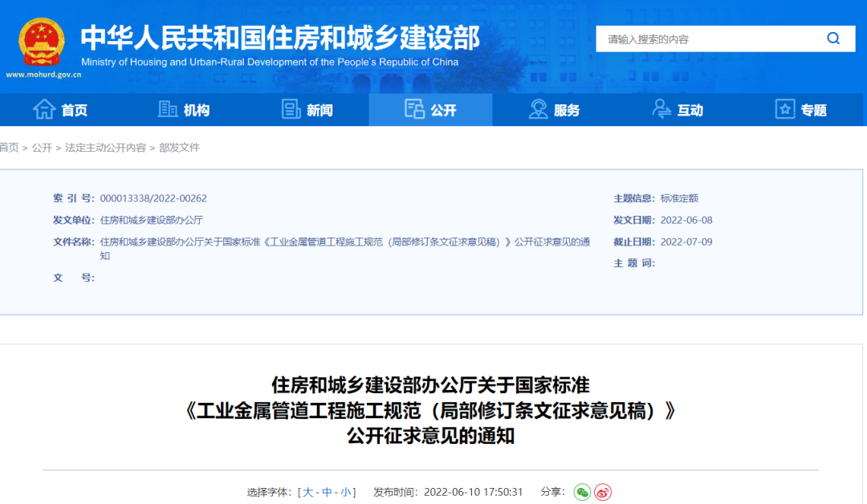This screenshot has width=867, height=504.
Task: Click the document icon on the 公开 tab
Action: 415,110
